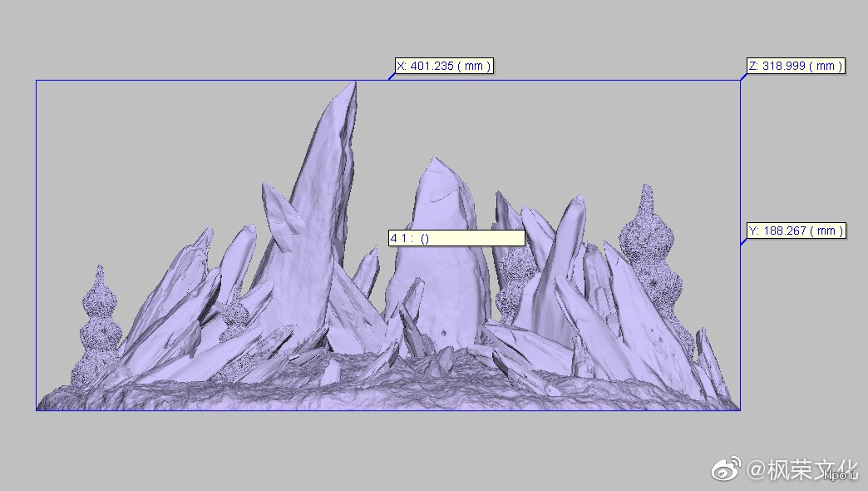Click the leader line under the X dimension label
The width and height of the screenshot is (868, 491).
(x=392, y=77)
